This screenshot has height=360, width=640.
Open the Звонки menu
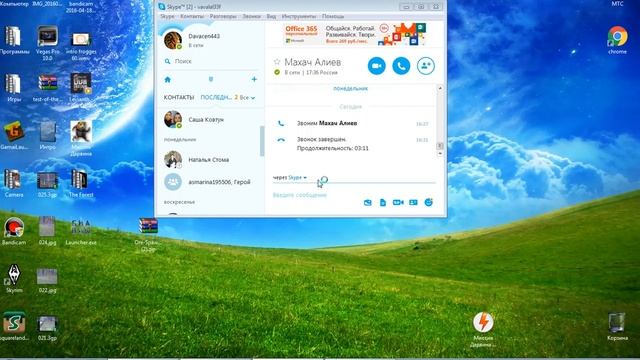pyautogui.click(x=251, y=16)
